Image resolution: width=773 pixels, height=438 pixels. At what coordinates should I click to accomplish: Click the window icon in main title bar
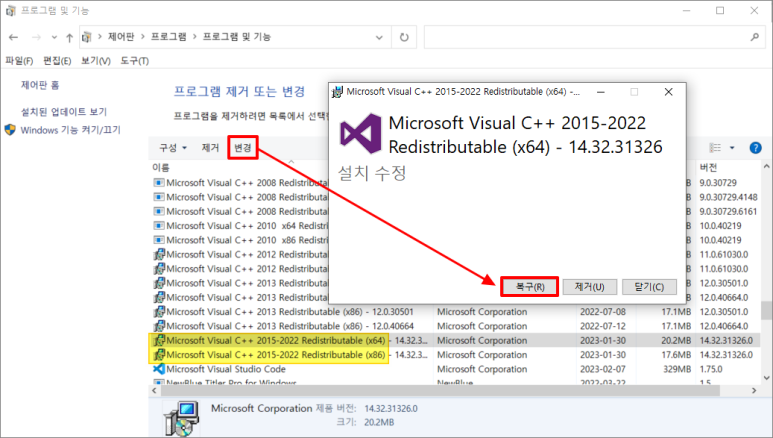10,10
